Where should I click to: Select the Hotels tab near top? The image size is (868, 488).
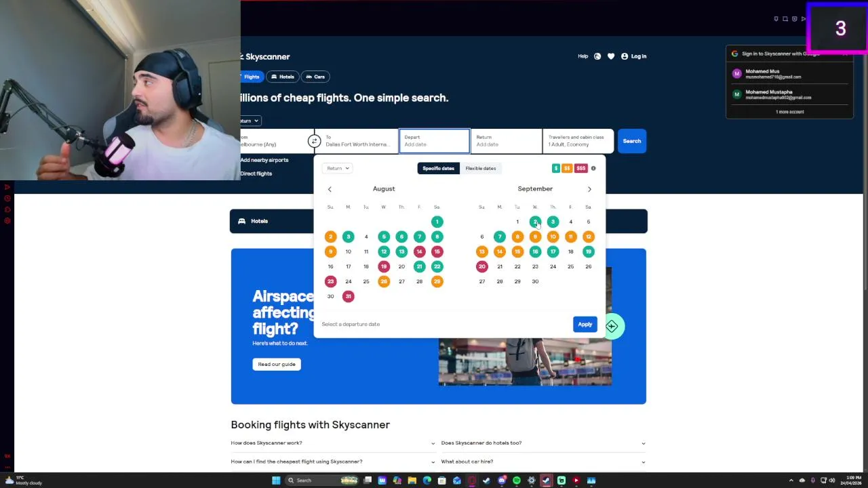coord(283,77)
